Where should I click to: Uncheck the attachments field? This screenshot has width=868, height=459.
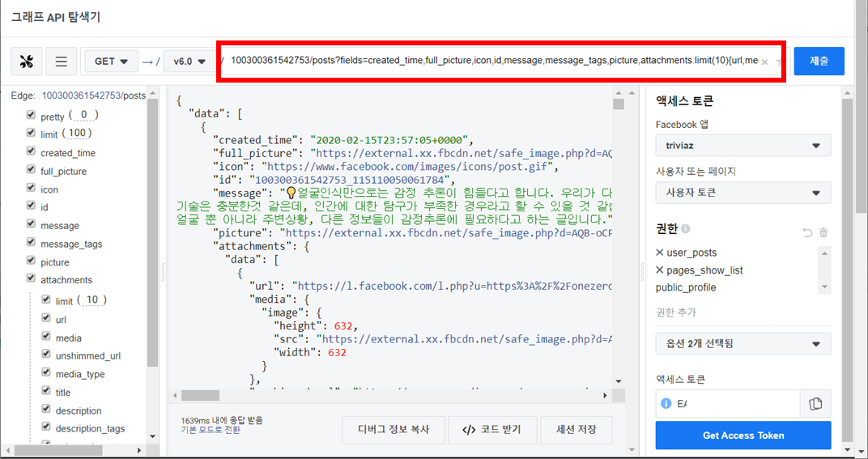coord(31,278)
